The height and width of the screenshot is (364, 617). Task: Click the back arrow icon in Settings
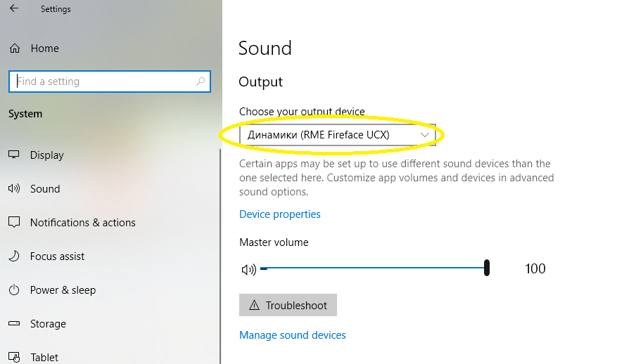tap(14, 8)
